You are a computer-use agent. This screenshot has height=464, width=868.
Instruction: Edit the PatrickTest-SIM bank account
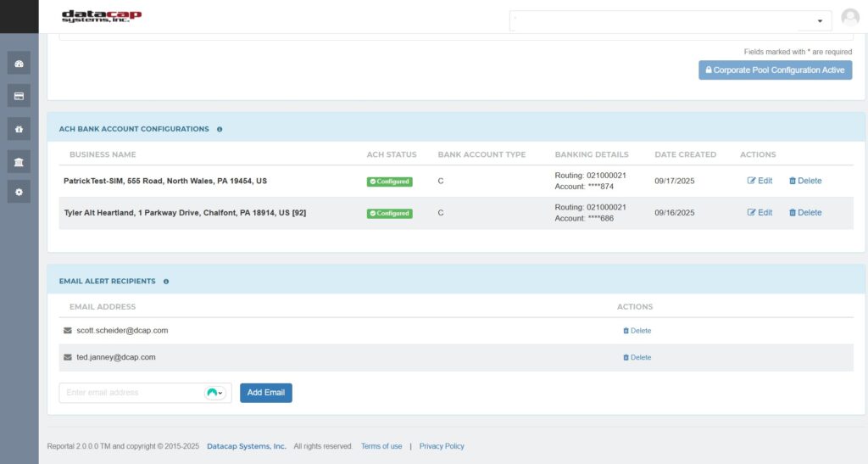tap(759, 181)
